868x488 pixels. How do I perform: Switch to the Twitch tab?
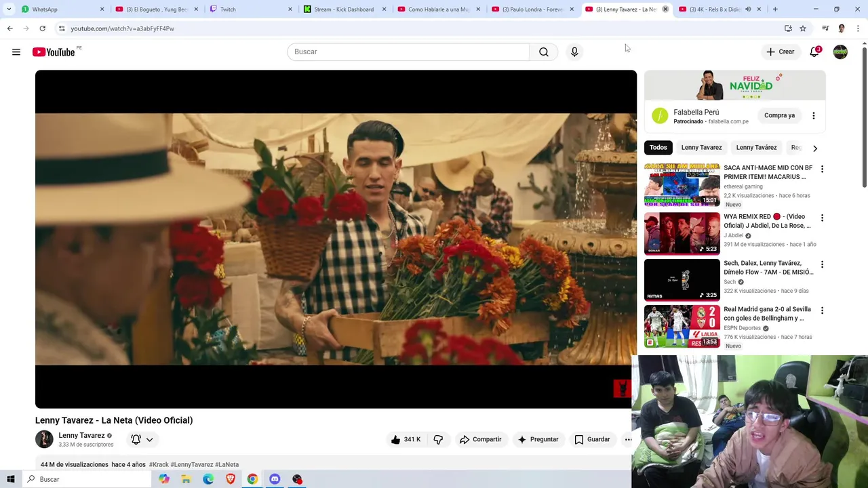click(250, 9)
